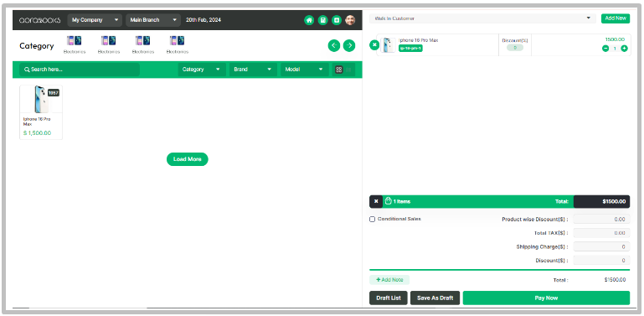This screenshot has height=316, width=644.
Task: Click the Total TAX field
Action: tap(601, 233)
